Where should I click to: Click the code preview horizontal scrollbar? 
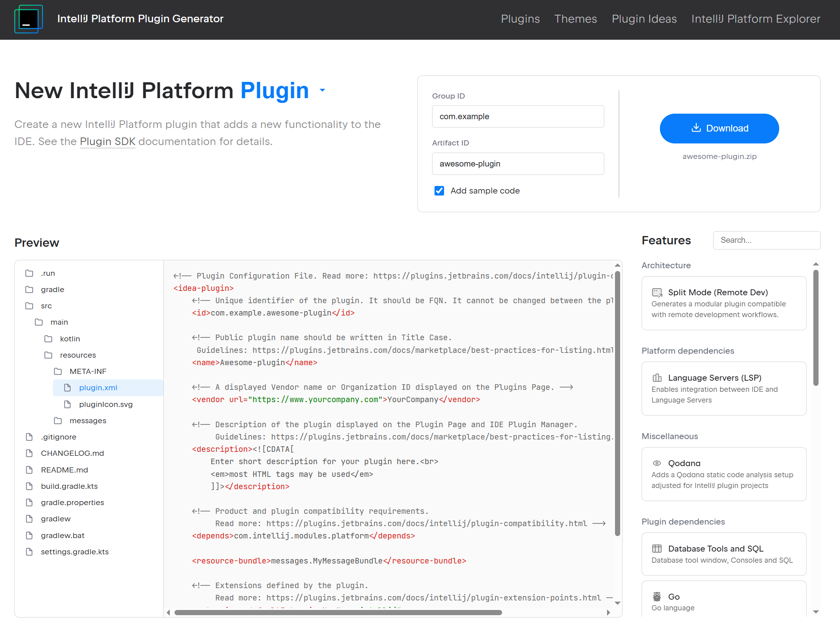click(338, 613)
